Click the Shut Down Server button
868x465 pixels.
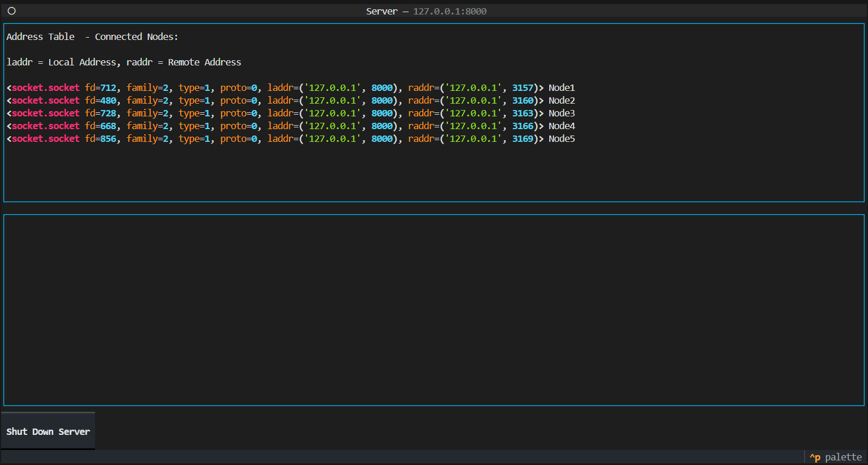click(x=48, y=431)
